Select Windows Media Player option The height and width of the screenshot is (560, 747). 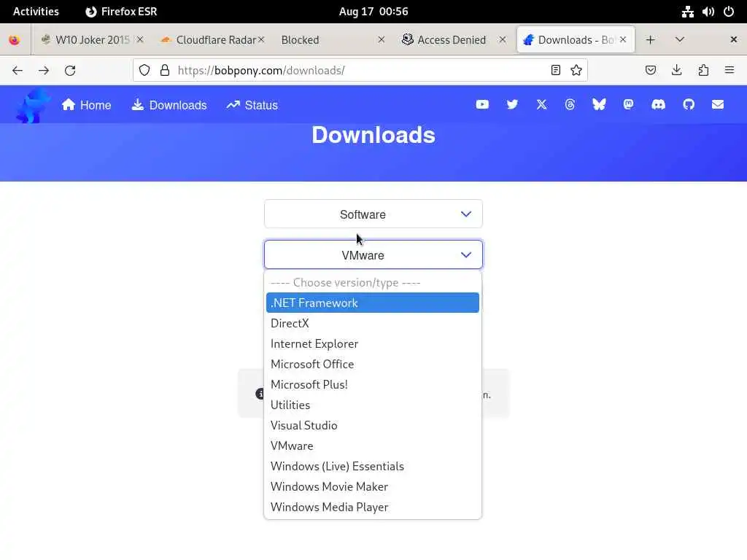[373, 507]
